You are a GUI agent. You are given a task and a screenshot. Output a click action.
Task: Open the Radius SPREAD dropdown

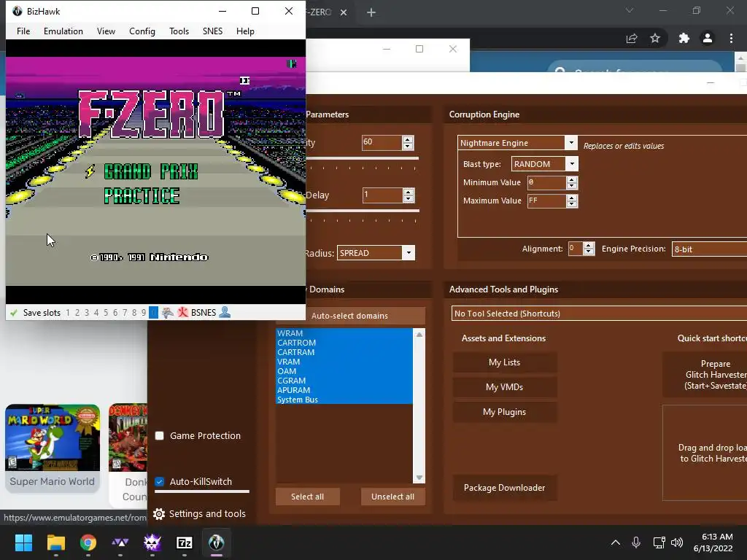409,253
